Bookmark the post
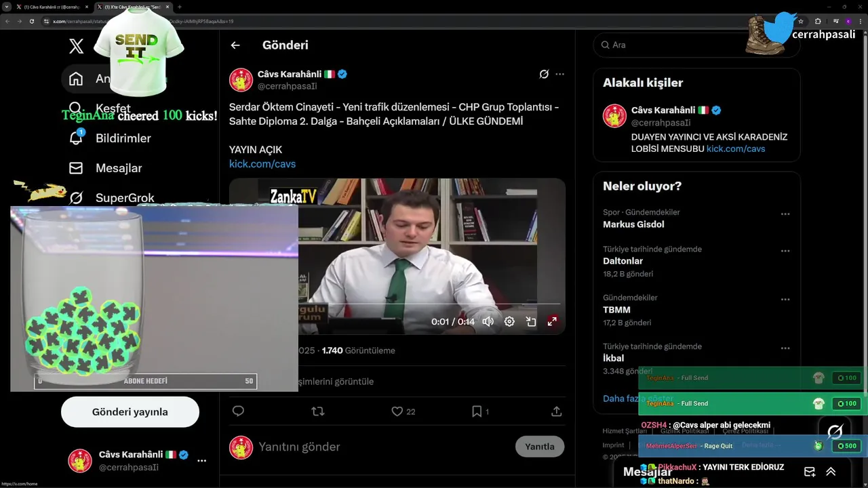 click(x=477, y=411)
